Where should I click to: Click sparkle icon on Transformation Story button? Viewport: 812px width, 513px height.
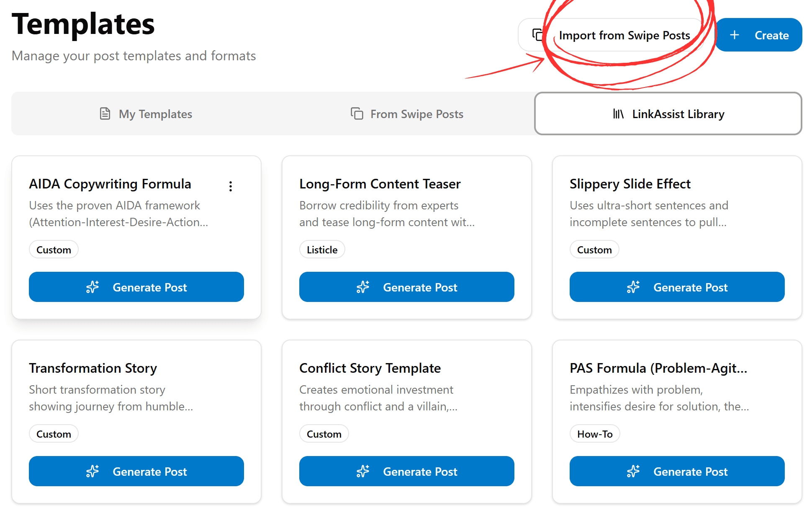tap(93, 472)
